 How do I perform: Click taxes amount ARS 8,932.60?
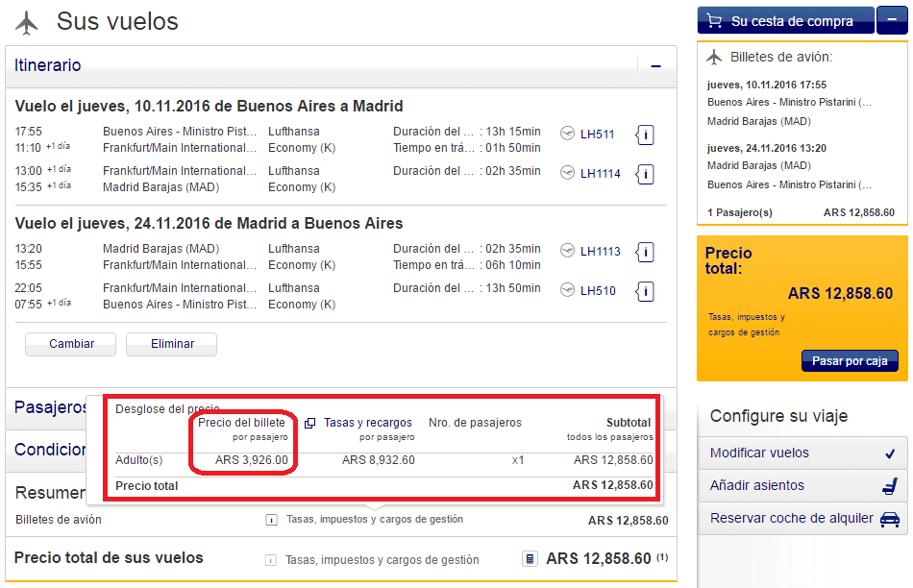(379, 460)
